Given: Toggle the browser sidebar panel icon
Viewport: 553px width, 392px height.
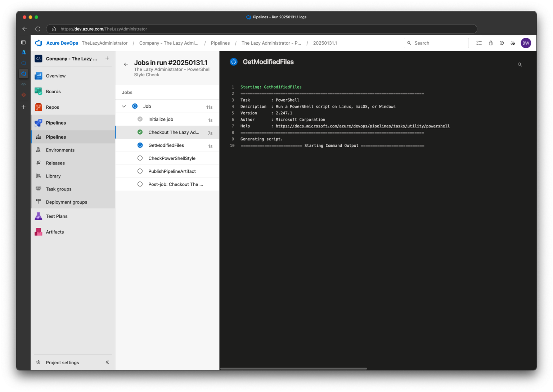Looking at the screenshot, I should (x=23, y=42).
